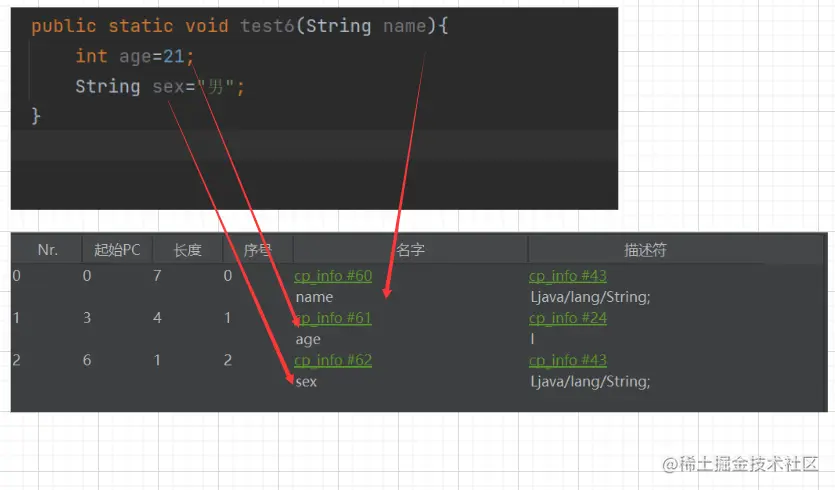The image size is (835, 490).
Task: Click the 序号 column header
Action: click(x=258, y=250)
